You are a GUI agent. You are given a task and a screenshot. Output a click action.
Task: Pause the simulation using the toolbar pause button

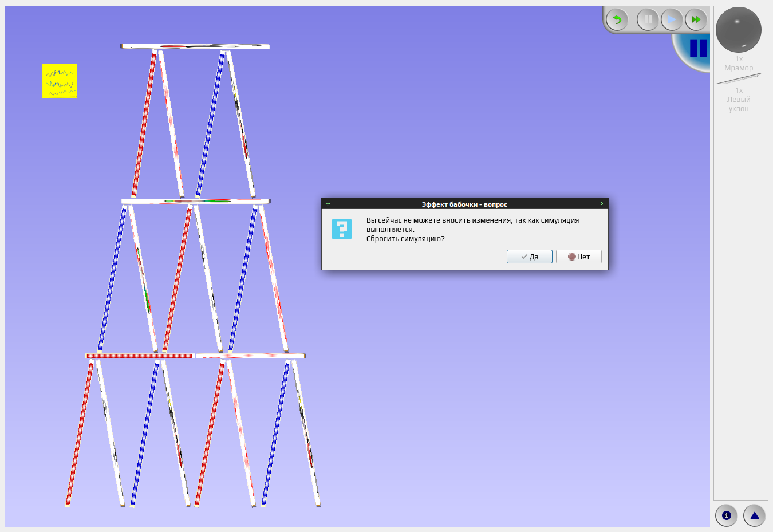click(x=648, y=20)
